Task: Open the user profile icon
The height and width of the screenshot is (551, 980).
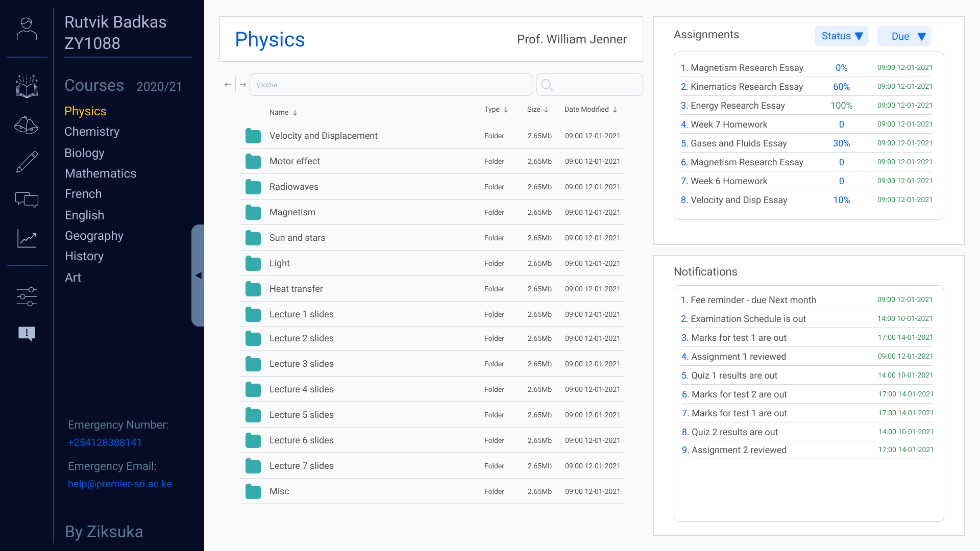Action: pos(27,29)
